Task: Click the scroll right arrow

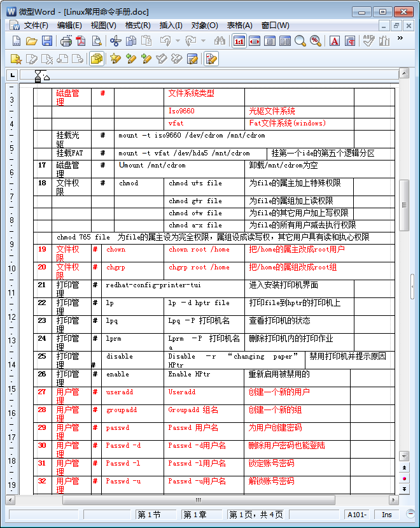Action: [393, 500]
